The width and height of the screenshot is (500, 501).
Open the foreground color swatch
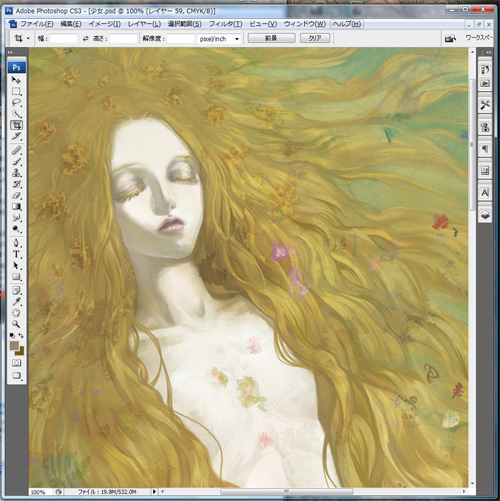click(x=14, y=346)
